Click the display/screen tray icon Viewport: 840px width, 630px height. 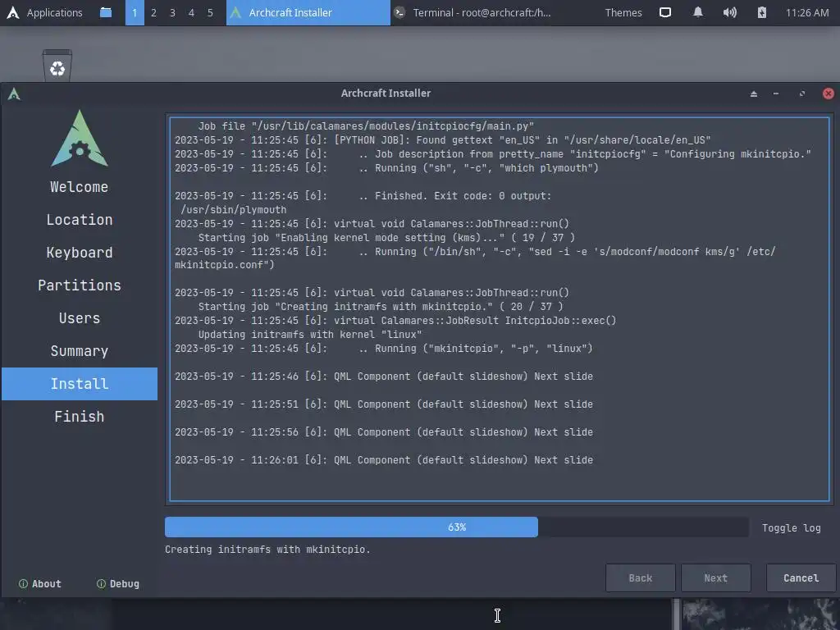[664, 12]
